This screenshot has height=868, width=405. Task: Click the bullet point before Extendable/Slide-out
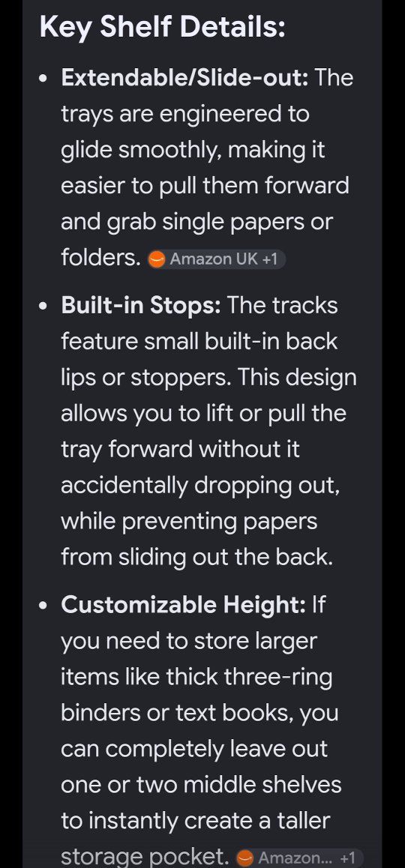click(x=44, y=79)
